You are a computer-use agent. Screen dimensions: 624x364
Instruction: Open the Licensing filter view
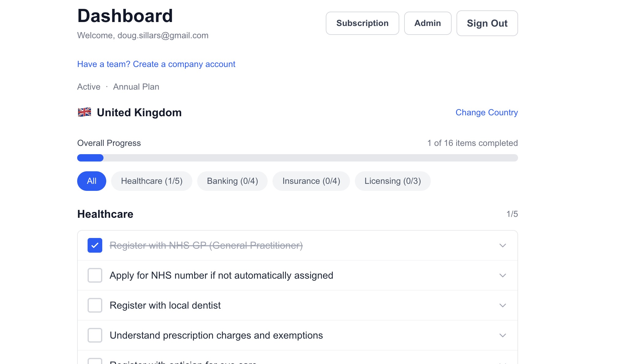click(393, 181)
